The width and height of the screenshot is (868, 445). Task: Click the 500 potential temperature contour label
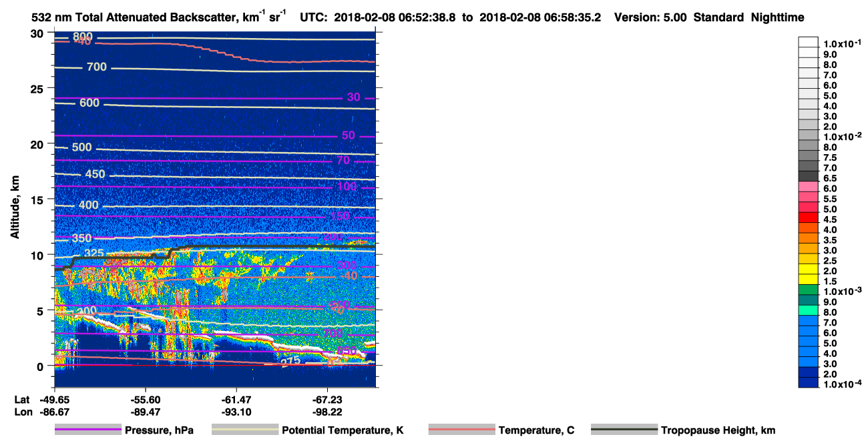(x=83, y=147)
